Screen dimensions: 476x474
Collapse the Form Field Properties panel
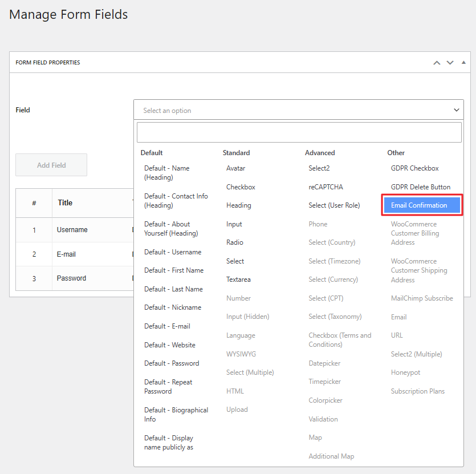463,63
